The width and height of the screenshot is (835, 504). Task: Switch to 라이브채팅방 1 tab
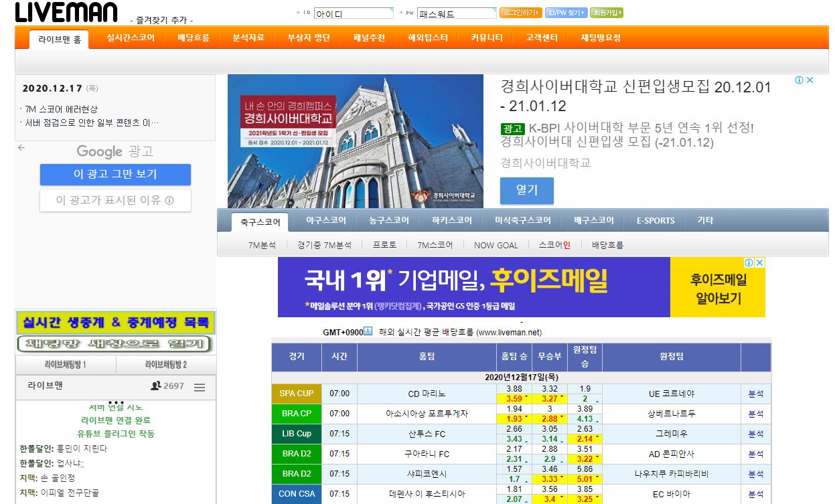tap(66, 365)
